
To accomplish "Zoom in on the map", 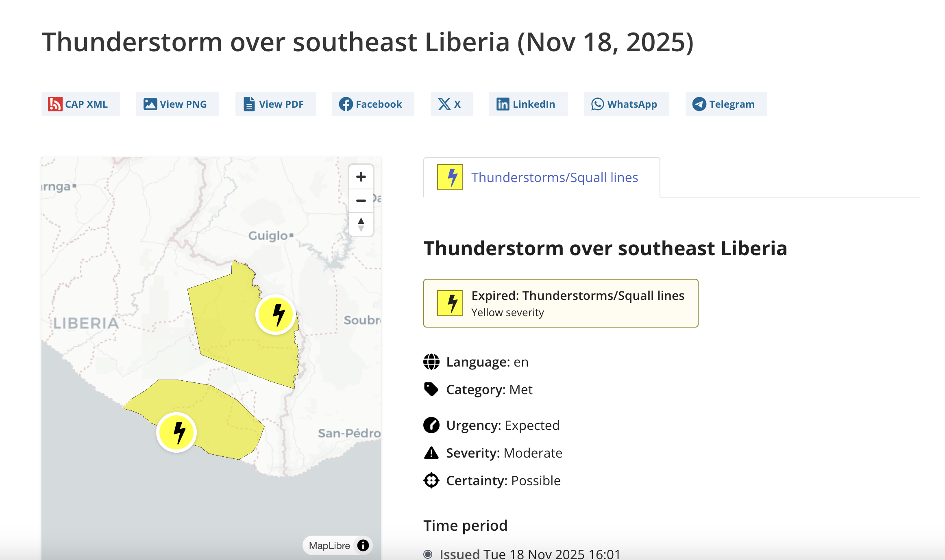I will pyautogui.click(x=361, y=177).
